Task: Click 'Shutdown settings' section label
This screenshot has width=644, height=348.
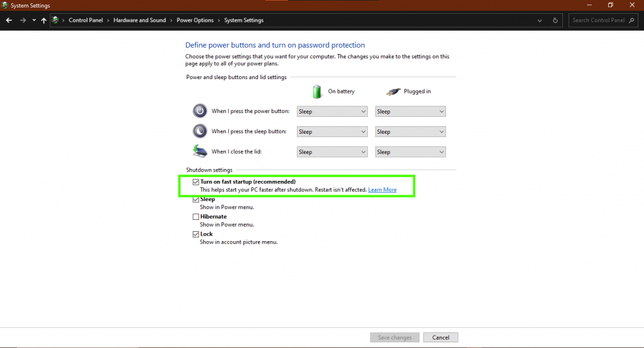Action: (209, 170)
